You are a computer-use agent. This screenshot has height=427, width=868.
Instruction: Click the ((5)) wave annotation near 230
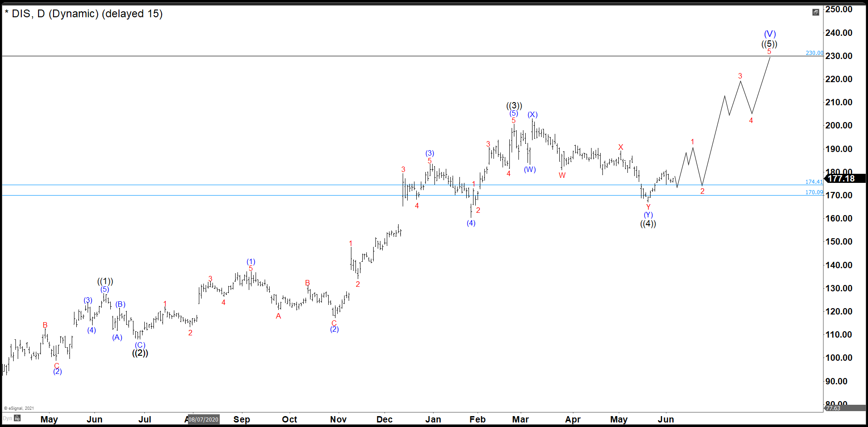[x=770, y=44]
